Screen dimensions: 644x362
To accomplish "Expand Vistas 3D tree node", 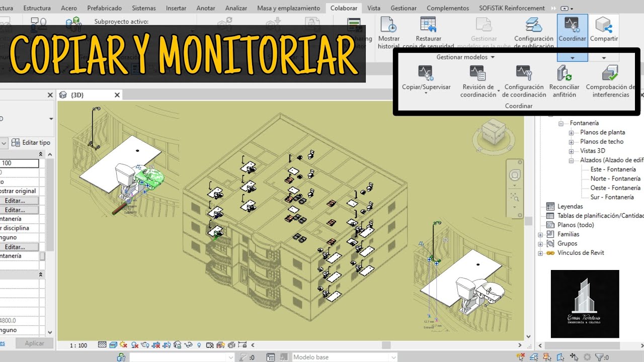I will point(572,151).
